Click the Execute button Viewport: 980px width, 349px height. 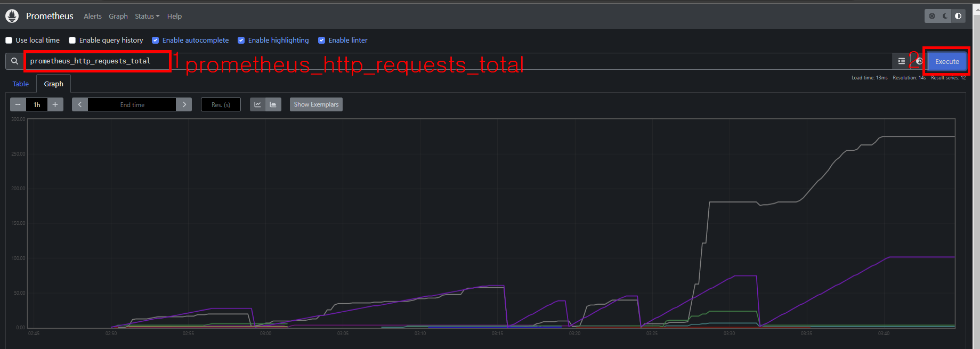(947, 61)
